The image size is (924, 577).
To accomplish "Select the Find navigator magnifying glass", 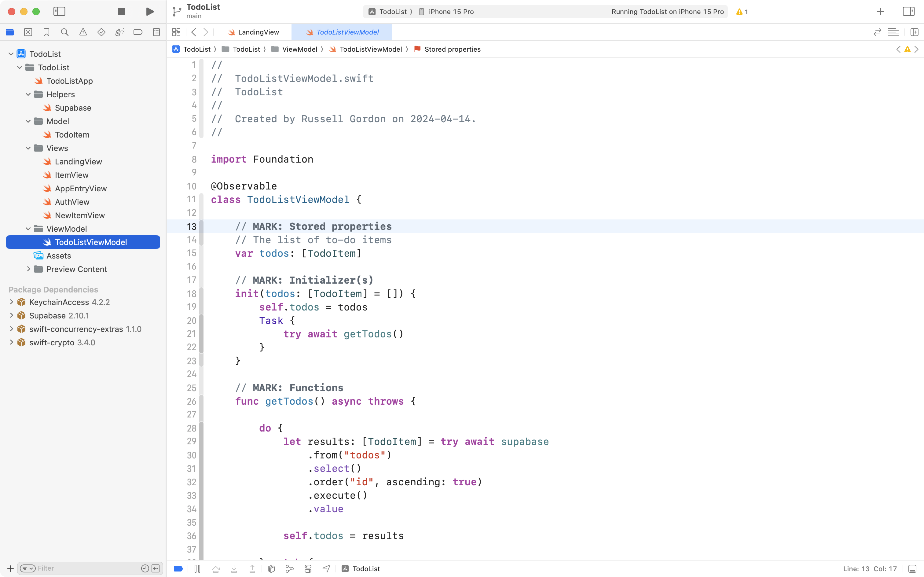I will point(64,32).
